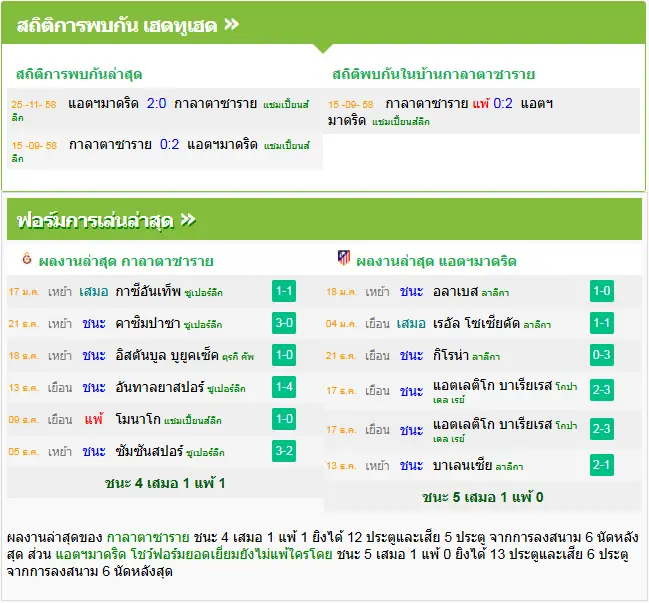Image resolution: width=649 pixels, height=603 pixels.
Task: Click the 1-0 score badge for อลาเบส
Action: pyautogui.click(x=602, y=291)
